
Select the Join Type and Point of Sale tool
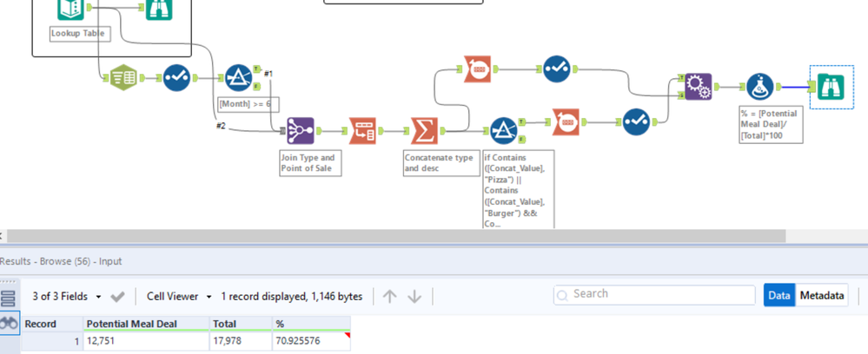[301, 130]
